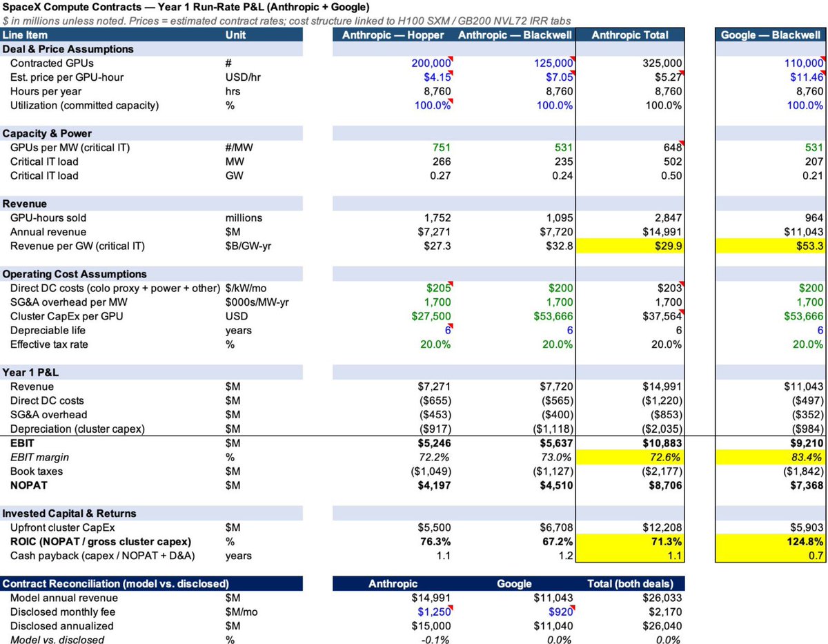
Task: Select the -0.1% model vs. disclosed cell
Action: [436, 640]
